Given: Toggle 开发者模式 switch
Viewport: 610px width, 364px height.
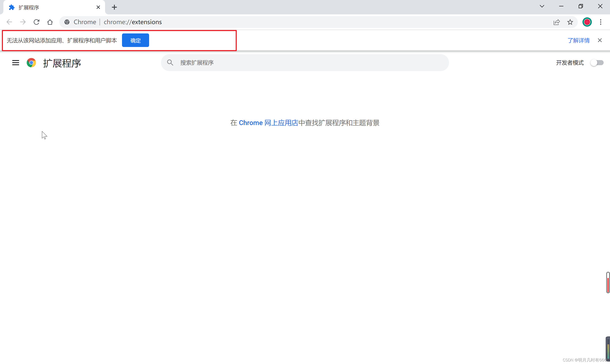Looking at the screenshot, I should [597, 63].
